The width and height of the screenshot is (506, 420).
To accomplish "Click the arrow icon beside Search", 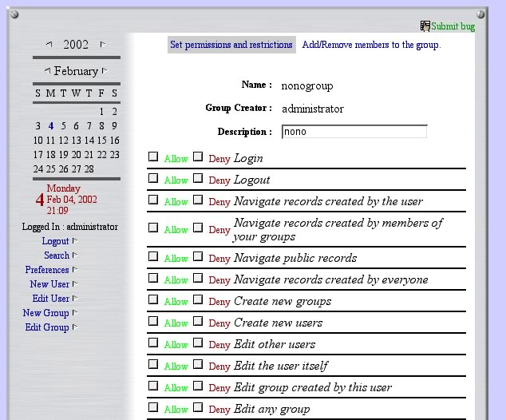I will 75,256.
